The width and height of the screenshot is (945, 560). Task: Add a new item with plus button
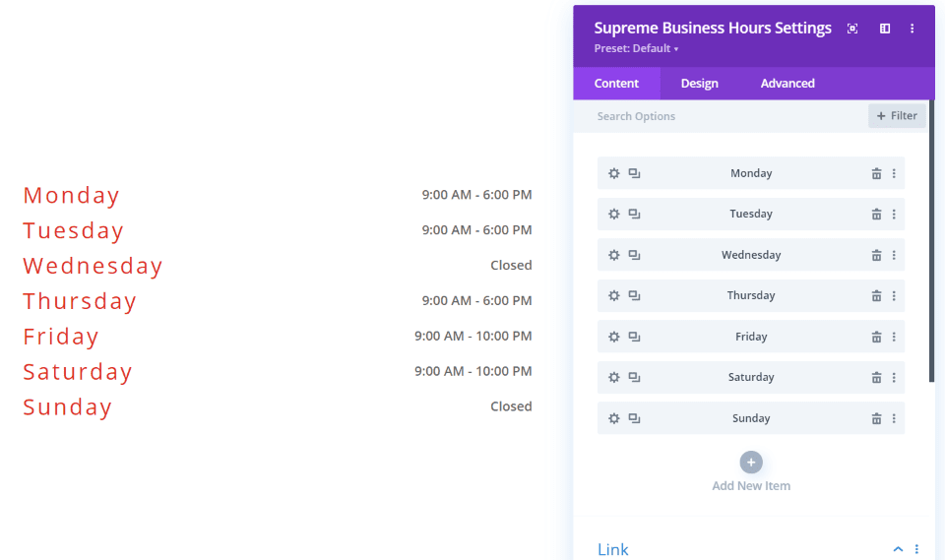751,463
